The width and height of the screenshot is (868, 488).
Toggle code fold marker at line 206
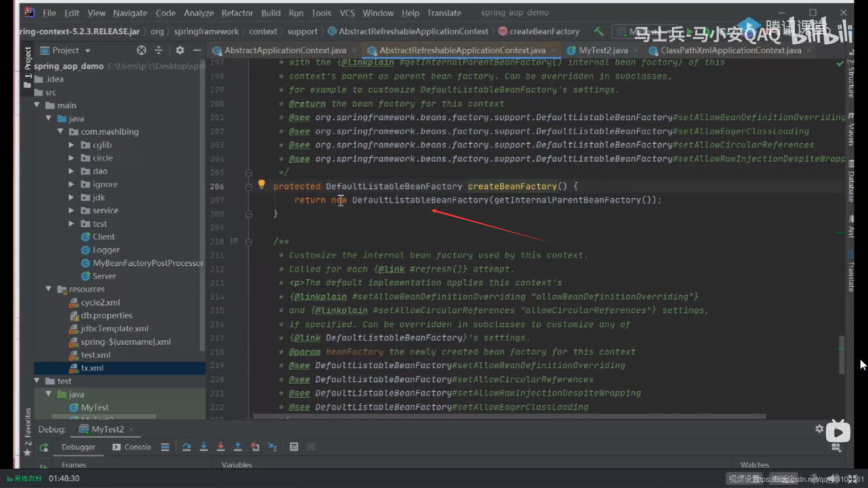pos(248,187)
